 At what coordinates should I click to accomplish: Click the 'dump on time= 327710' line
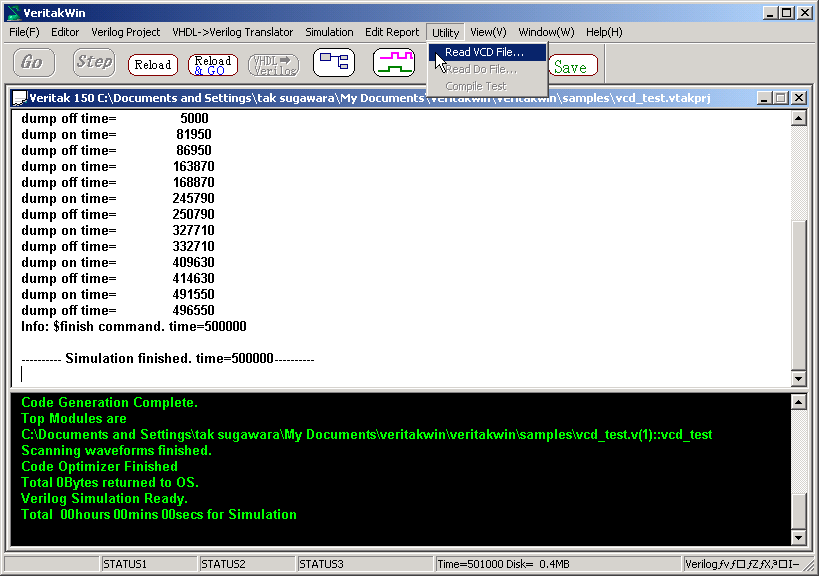tap(118, 230)
